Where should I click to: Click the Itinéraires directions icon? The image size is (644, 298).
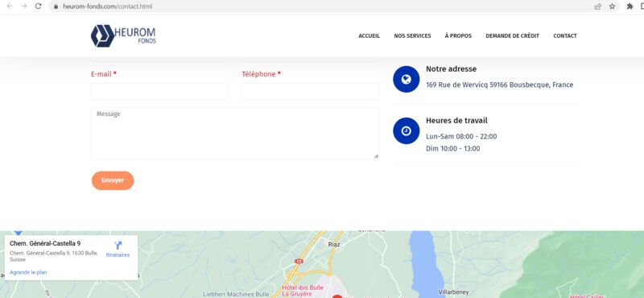[118, 246]
